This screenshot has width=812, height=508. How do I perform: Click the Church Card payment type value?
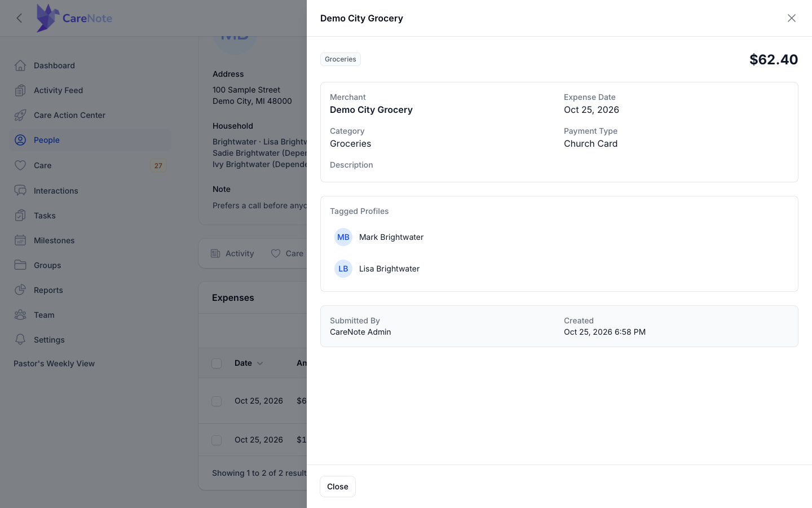590,143
